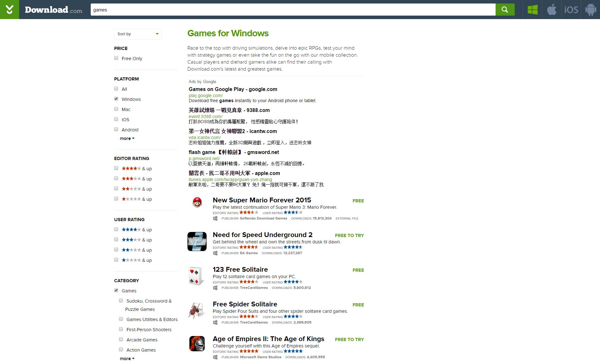
Task: Click Softendo Download Games publisher name
Action: (x=263, y=219)
